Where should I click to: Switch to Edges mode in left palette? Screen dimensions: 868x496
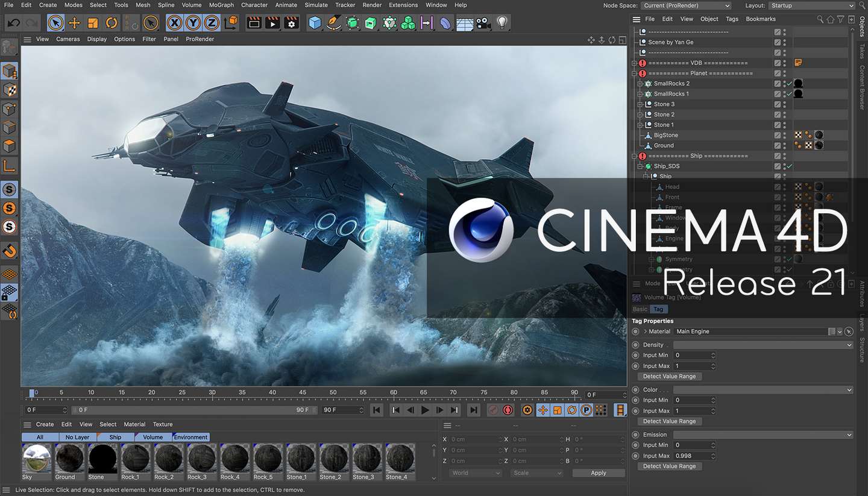coord(10,127)
